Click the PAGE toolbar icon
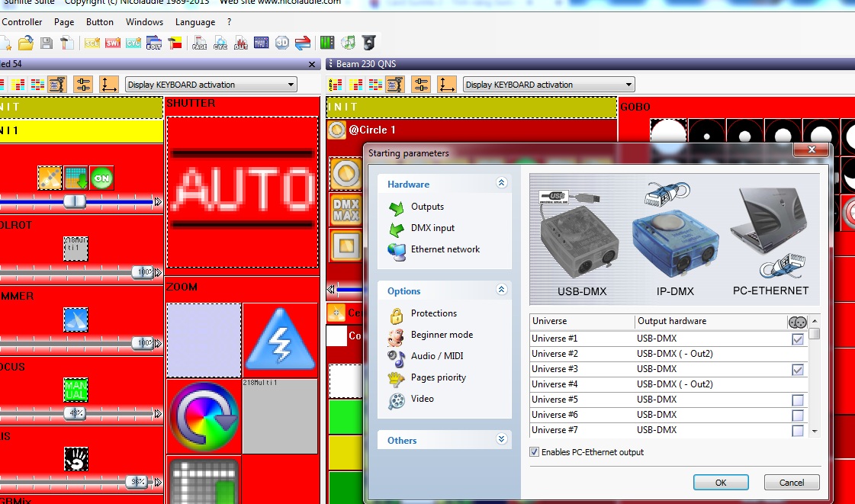 point(200,43)
